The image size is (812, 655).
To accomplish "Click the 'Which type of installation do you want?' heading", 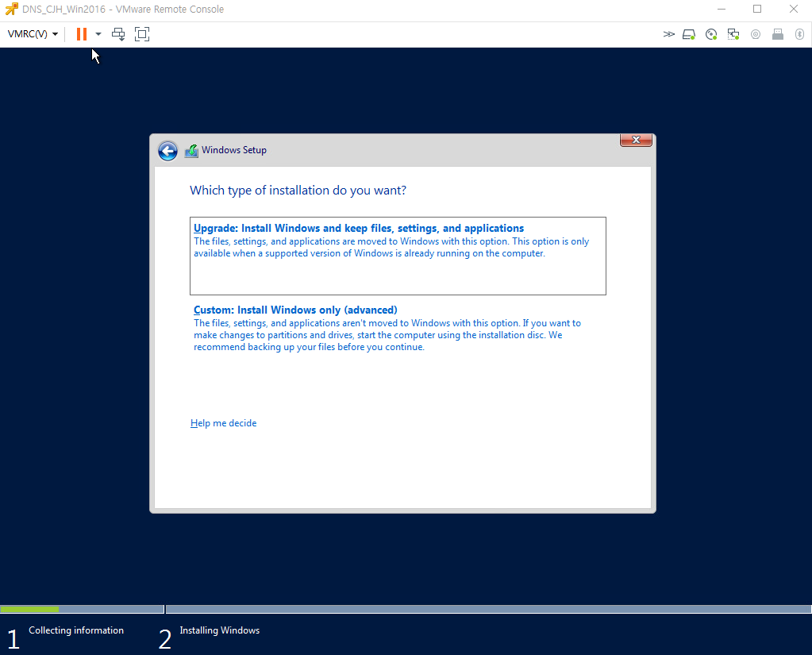I will [x=298, y=190].
